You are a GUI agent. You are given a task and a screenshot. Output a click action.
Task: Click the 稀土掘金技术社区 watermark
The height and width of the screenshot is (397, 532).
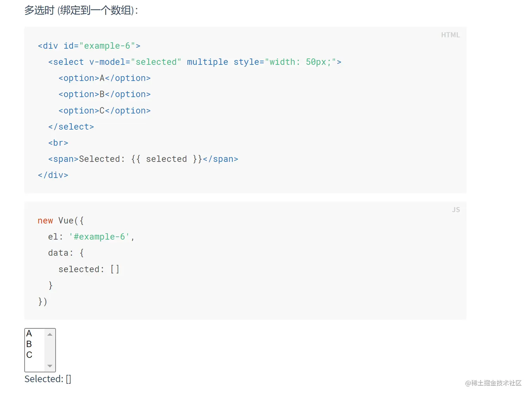(x=493, y=383)
